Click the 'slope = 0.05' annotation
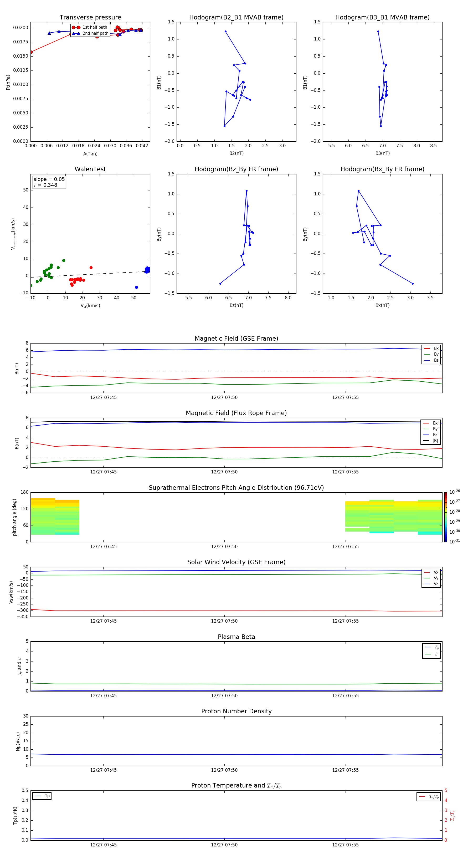Image resolution: width=473 pixels, height=868 pixels. tap(49, 179)
